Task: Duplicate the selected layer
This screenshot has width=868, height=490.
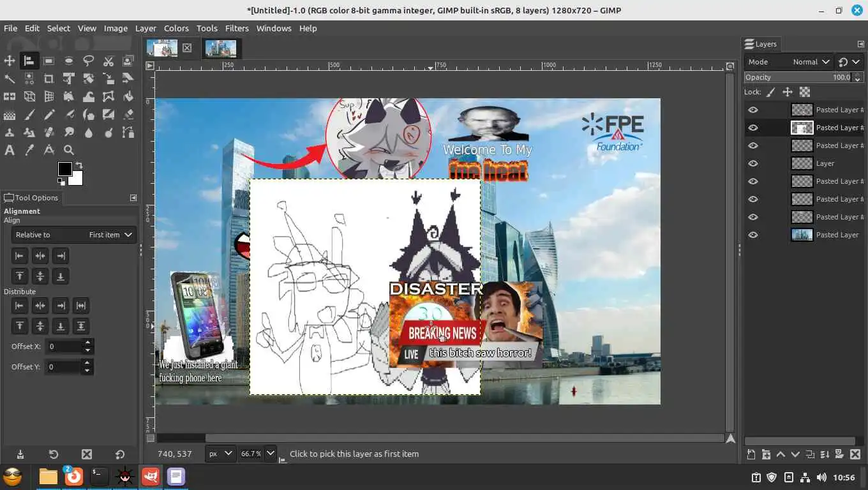Action: (810, 455)
